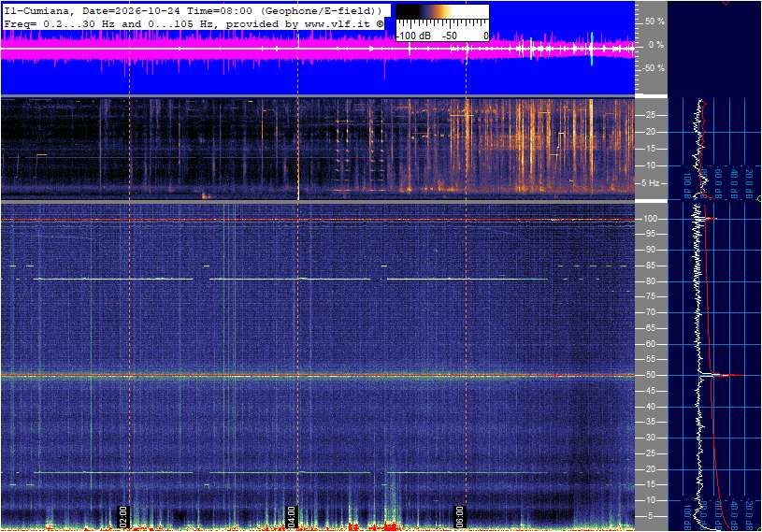The height and width of the screenshot is (532, 762).
Task: Click the '50' tick on E-field frequency axis
Action: [x=650, y=375]
